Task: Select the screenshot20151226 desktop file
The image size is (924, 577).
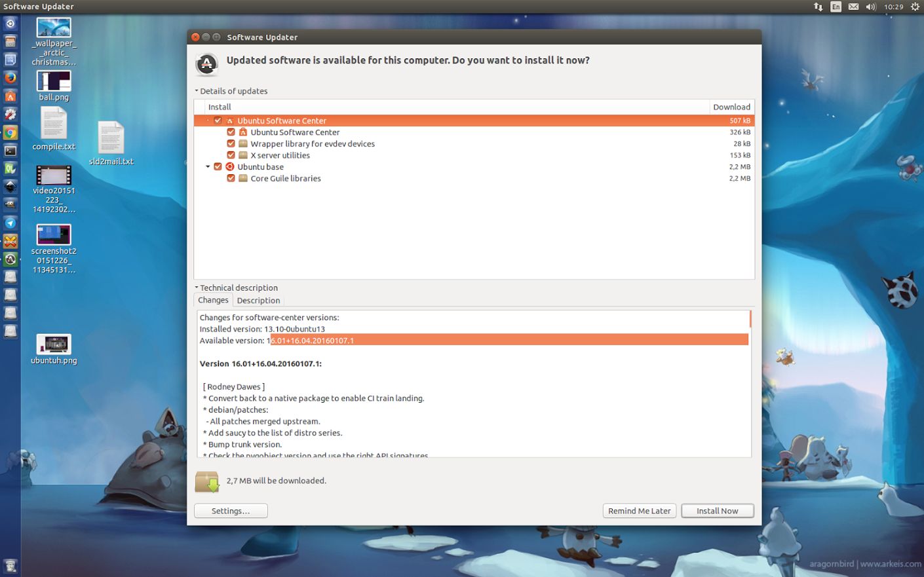Action: click(54, 249)
